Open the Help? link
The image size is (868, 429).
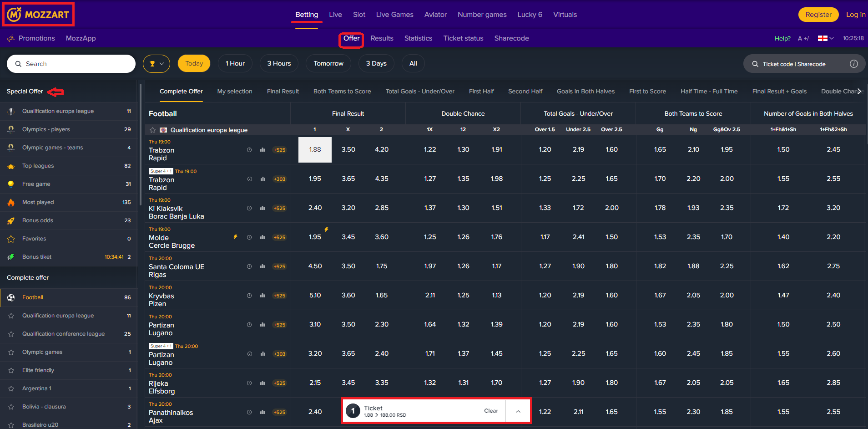[x=782, y=38]
